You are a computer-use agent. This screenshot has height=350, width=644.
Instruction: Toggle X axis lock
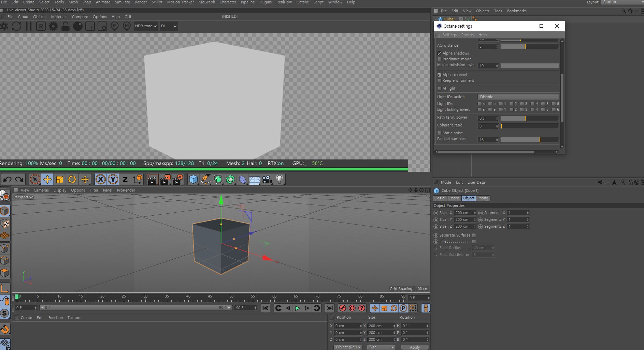coord(100,179)
